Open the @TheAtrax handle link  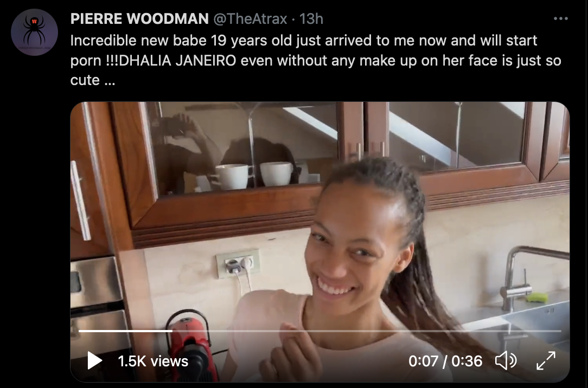coord(250,19)
